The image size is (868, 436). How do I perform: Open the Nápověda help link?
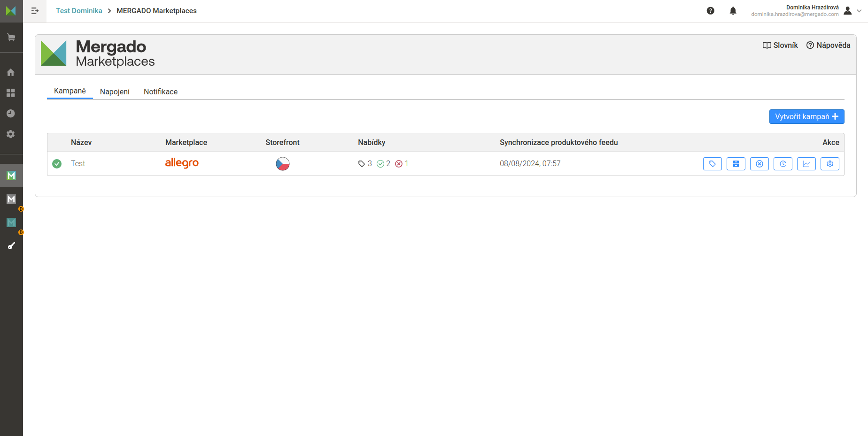[829, 46]
